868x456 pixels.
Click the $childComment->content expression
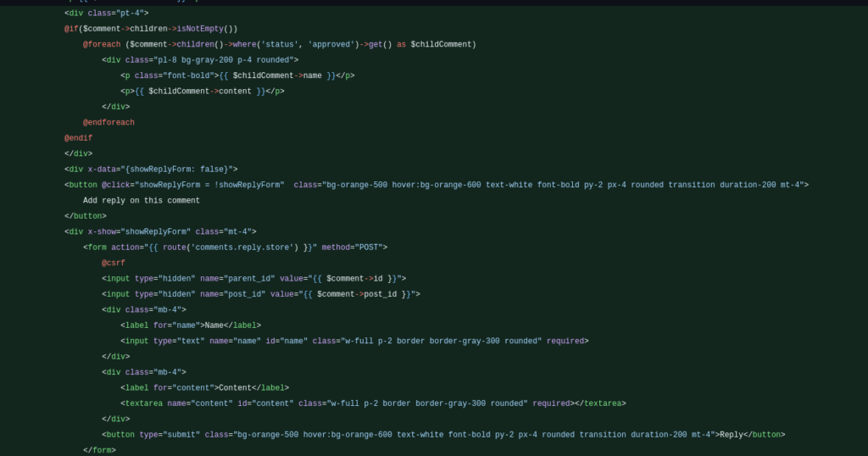[200, 92]
